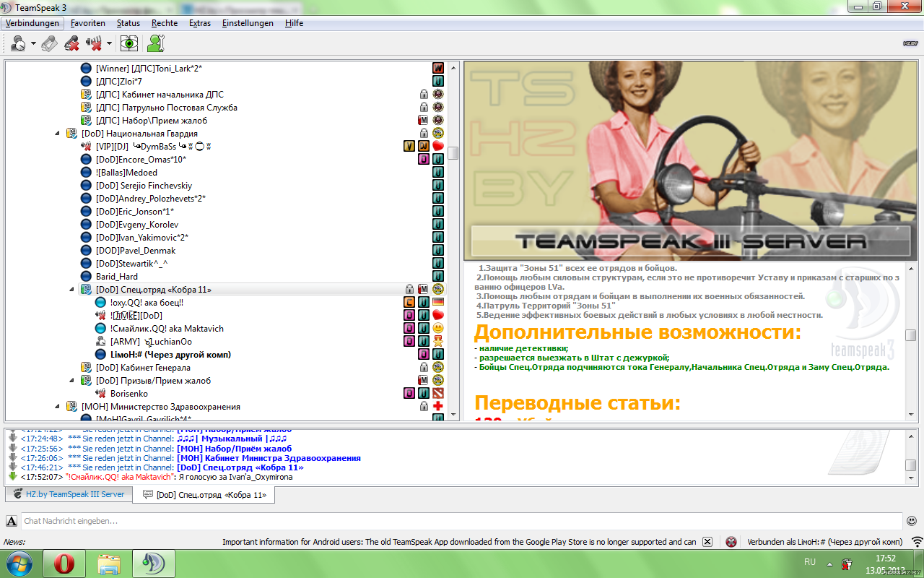Open Opera from the taskbar
The height and width of the screenshot is (578, 924).
point(64,564)
